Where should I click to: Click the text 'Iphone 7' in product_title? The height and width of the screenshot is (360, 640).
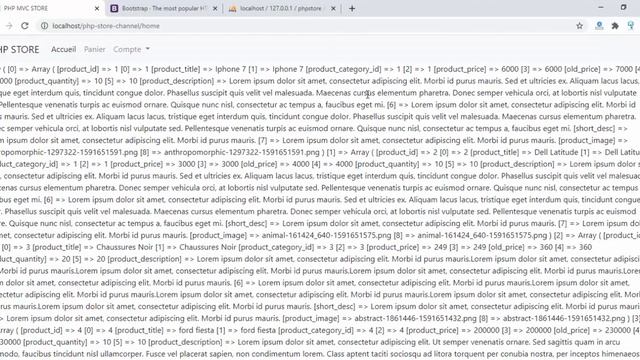click(x=230, y=69)
